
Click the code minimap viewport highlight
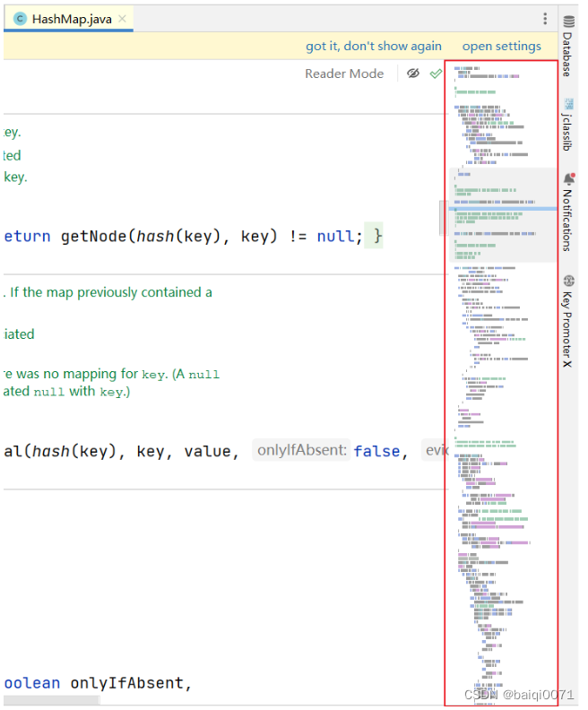tap(503, 215)
